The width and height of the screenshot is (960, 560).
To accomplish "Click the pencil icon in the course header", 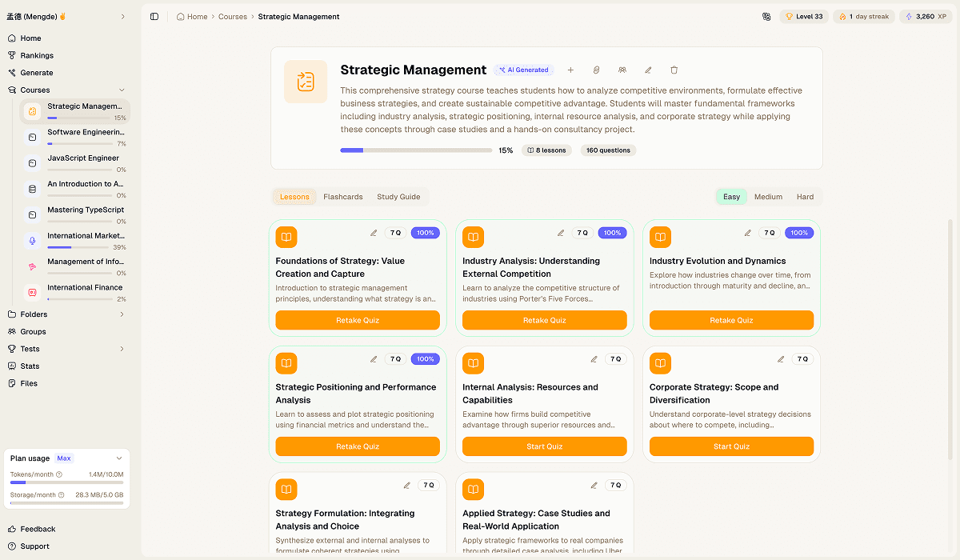I will click(648, 70).
